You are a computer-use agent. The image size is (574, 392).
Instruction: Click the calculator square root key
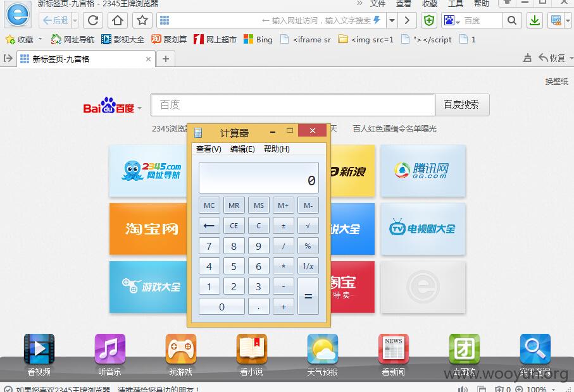(308, 226)
